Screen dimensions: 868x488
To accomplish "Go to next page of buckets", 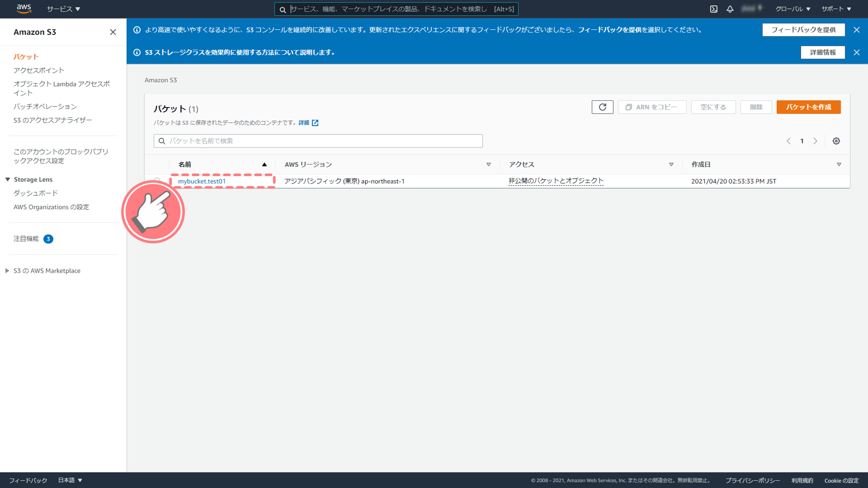I will pos(815,141).
